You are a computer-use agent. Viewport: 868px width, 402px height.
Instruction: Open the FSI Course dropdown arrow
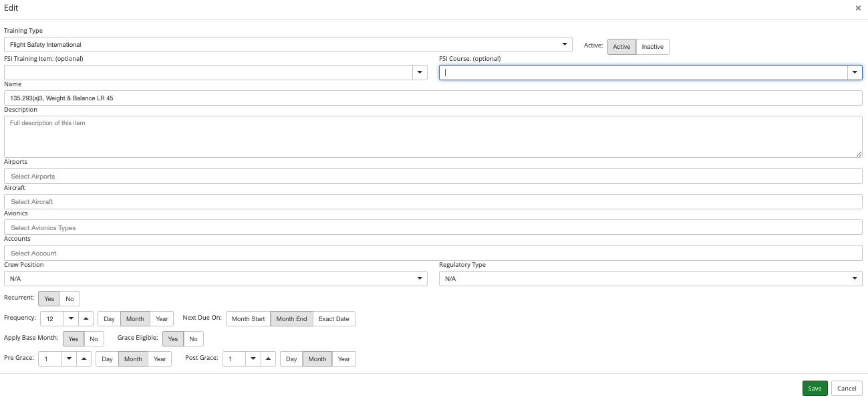coord(854,72)
